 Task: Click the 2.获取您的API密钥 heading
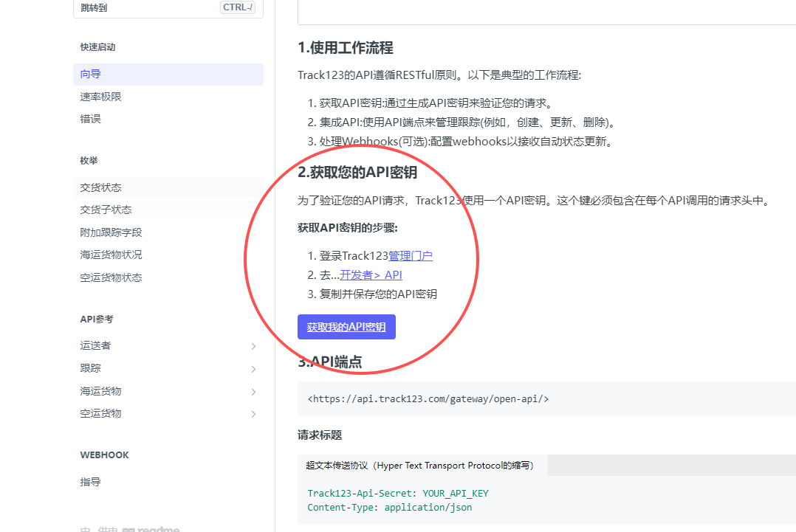click(x=357, y=173)
